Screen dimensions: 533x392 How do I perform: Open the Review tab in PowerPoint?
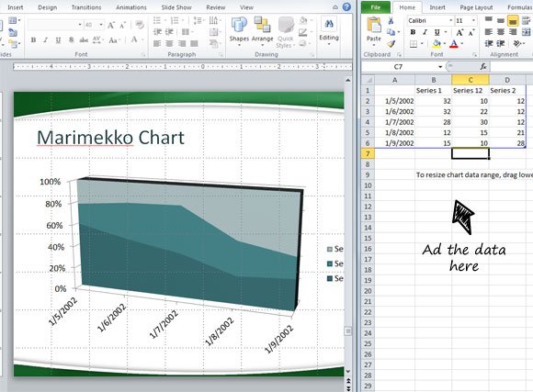[216, 7]
